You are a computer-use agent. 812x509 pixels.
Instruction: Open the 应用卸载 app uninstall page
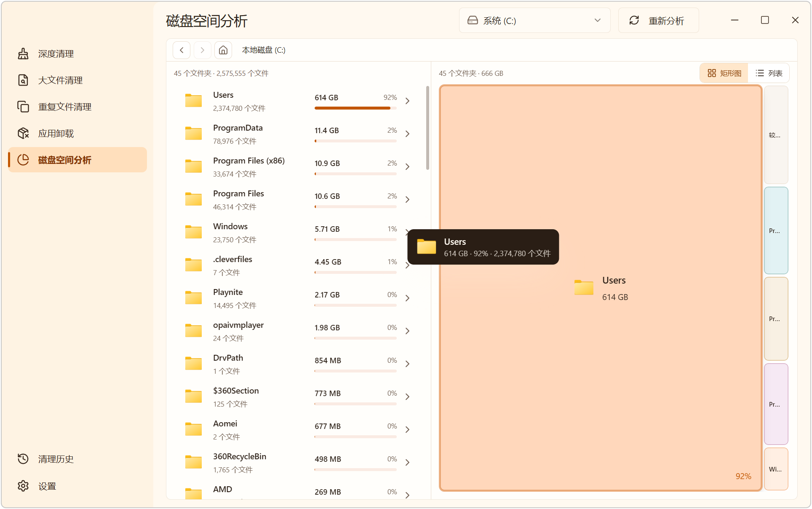click(x=77, y=133)
